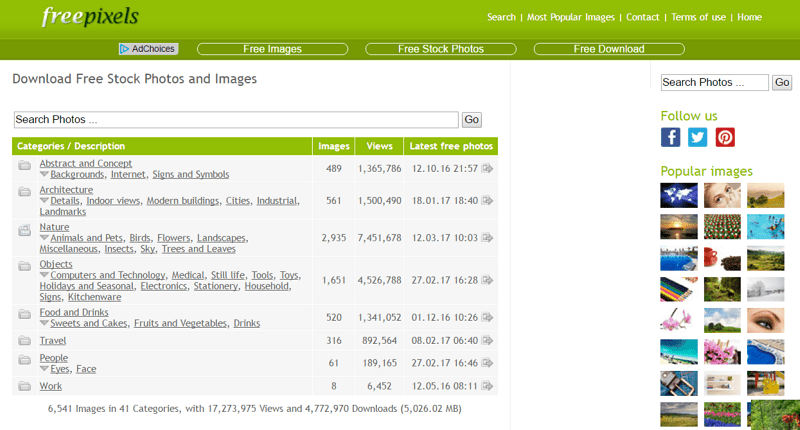Open the world map popular image thumbnail
Image resolution: width=800 pixels, height=430 pixels.
(679, 195)
